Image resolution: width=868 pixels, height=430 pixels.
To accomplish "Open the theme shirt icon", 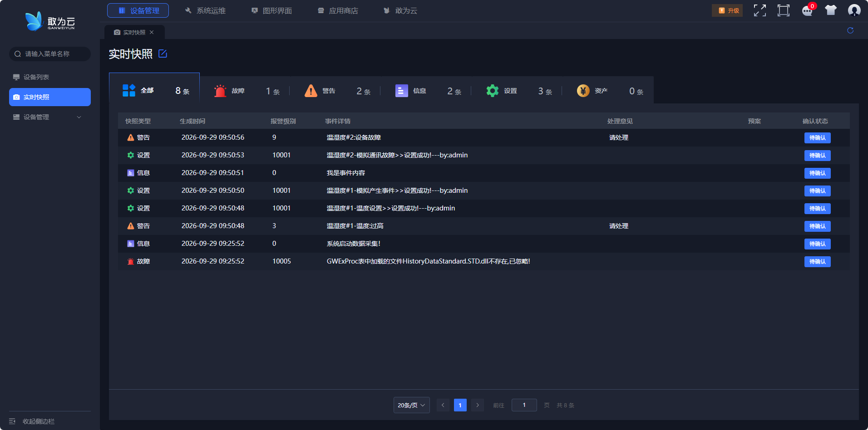I will click(x=831, y=10).
